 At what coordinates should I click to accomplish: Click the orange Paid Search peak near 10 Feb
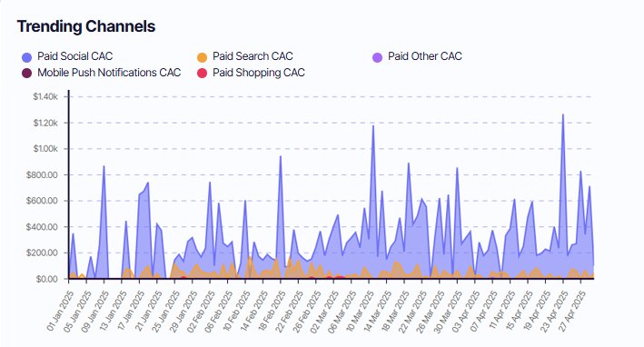tap(250, 257)
